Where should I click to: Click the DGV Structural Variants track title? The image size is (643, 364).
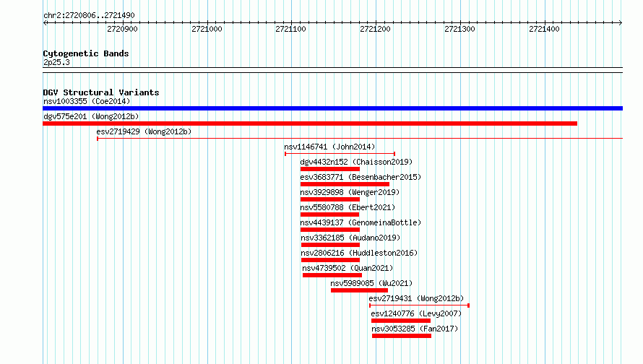point(101,92)
